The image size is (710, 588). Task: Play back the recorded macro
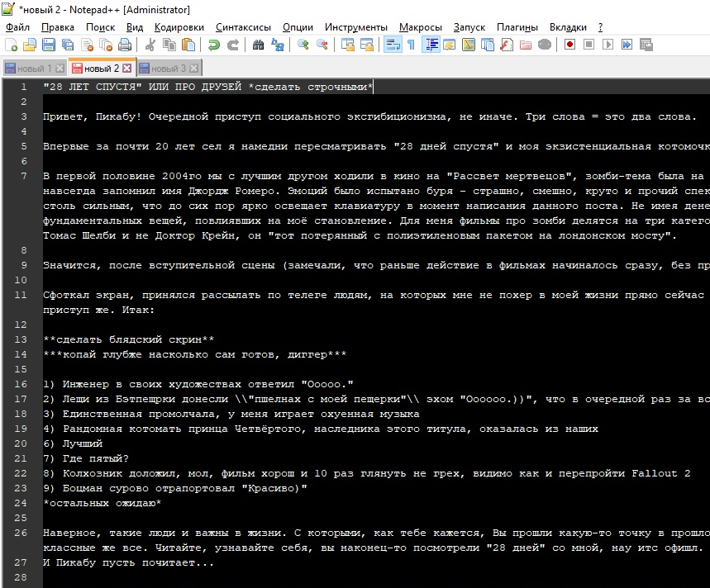pos(608,45)
